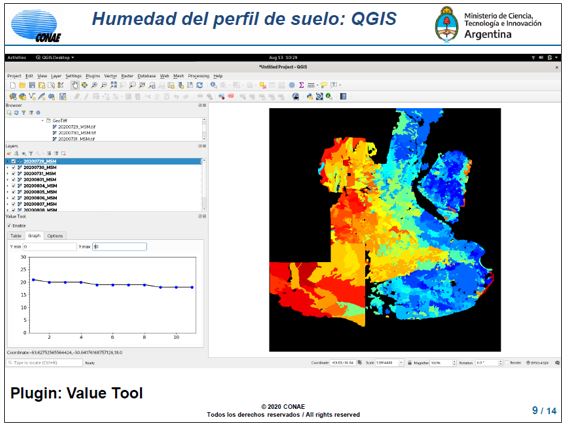This screenshot has width=570, height=428.
Task: Open the Scale dropdown in status bar
Action: tap(401, 363)
